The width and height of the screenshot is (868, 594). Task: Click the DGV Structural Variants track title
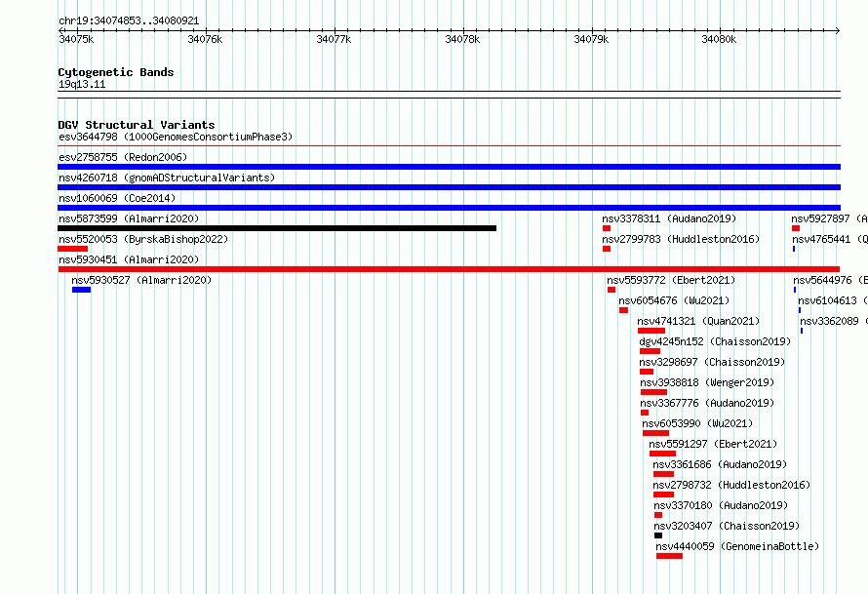[137, 125]
